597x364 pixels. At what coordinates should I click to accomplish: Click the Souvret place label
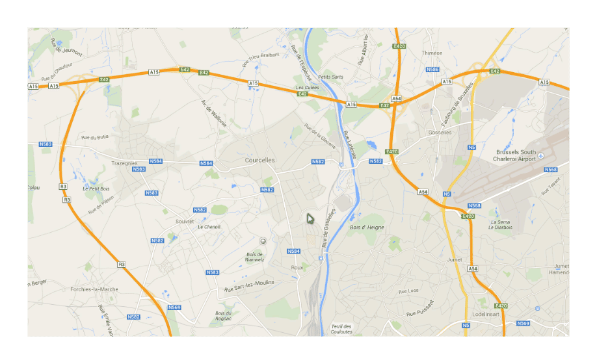coord(185,222)
